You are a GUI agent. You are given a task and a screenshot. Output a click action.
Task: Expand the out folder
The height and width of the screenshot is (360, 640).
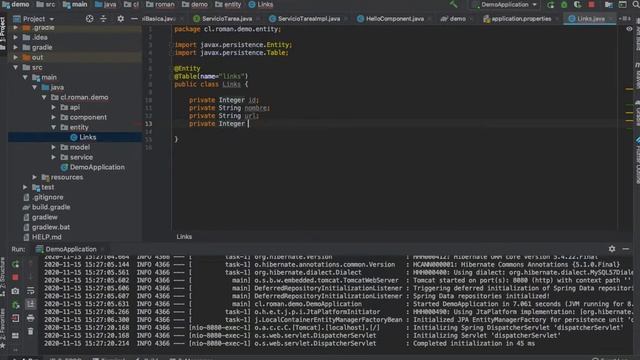[x=16, y=57]
